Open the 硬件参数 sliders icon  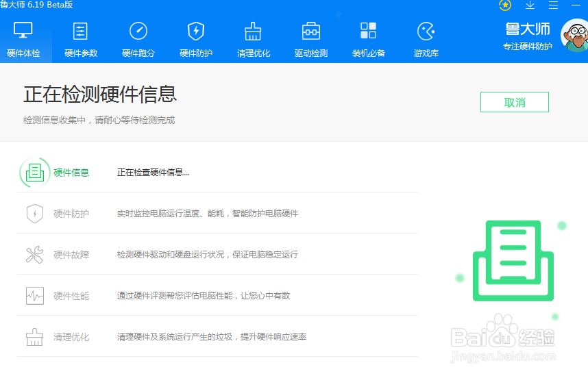tap(80, 31)
